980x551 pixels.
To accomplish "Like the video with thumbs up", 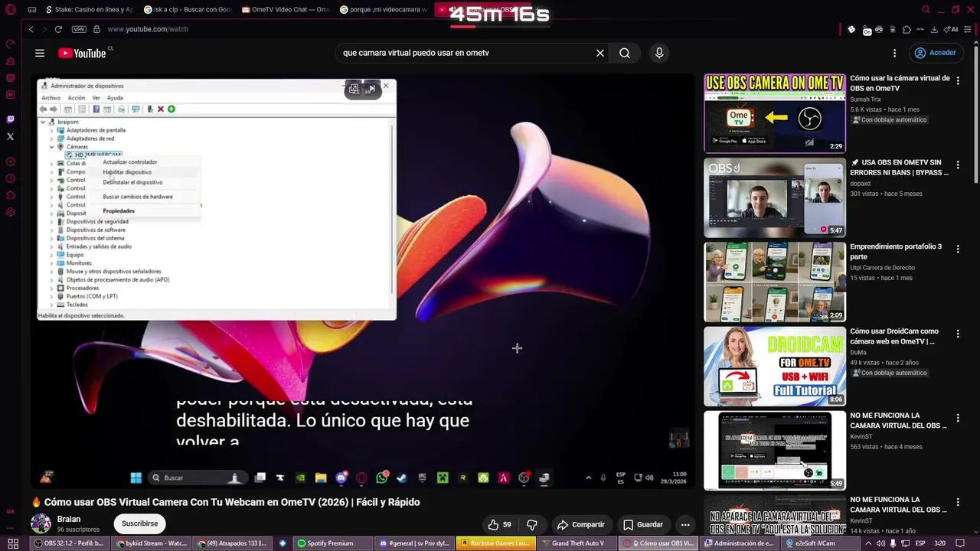I will click(499, 524).
